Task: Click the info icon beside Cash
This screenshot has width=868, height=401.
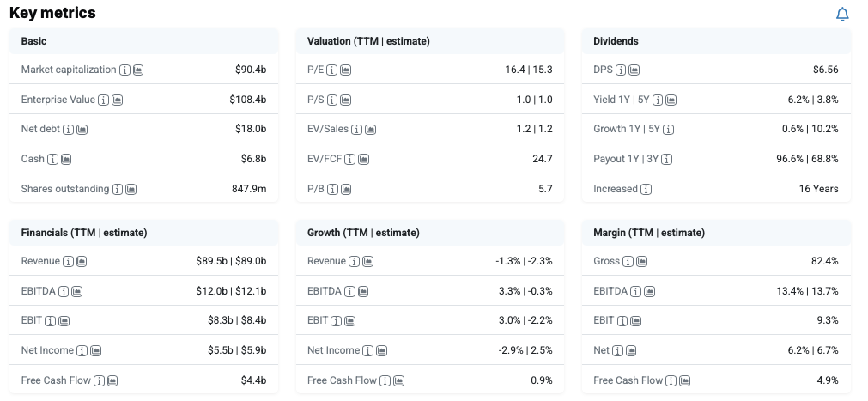Action: coord(53,159)
